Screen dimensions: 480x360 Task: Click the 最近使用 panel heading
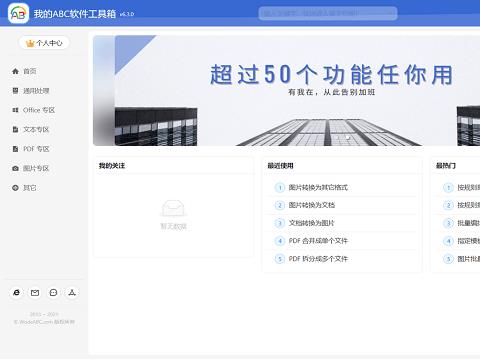pyautogui.click(x=280, y=166)
